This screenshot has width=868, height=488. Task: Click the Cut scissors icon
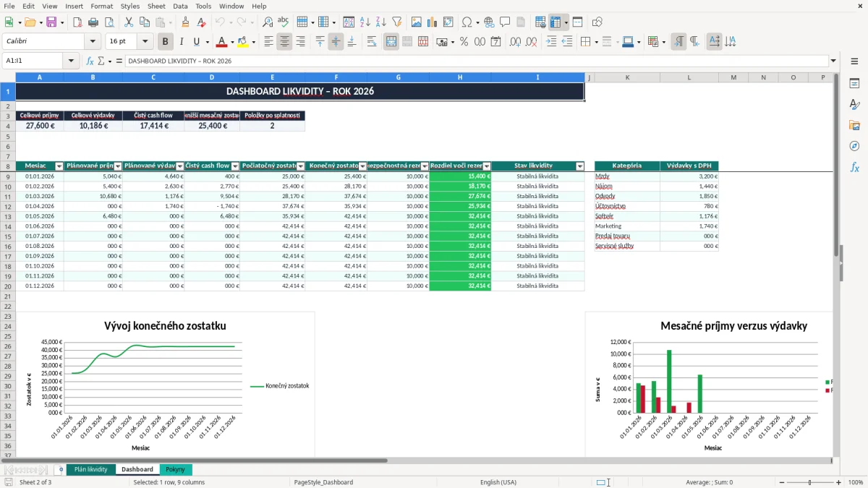128,22
